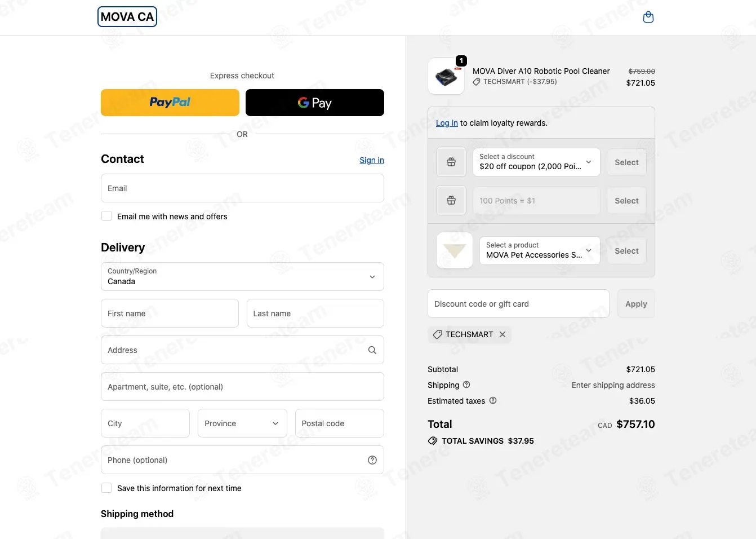The image size is (756, 539).
Task: Click the struck-through $759.00 original price
Action: [x=642, y=72]
